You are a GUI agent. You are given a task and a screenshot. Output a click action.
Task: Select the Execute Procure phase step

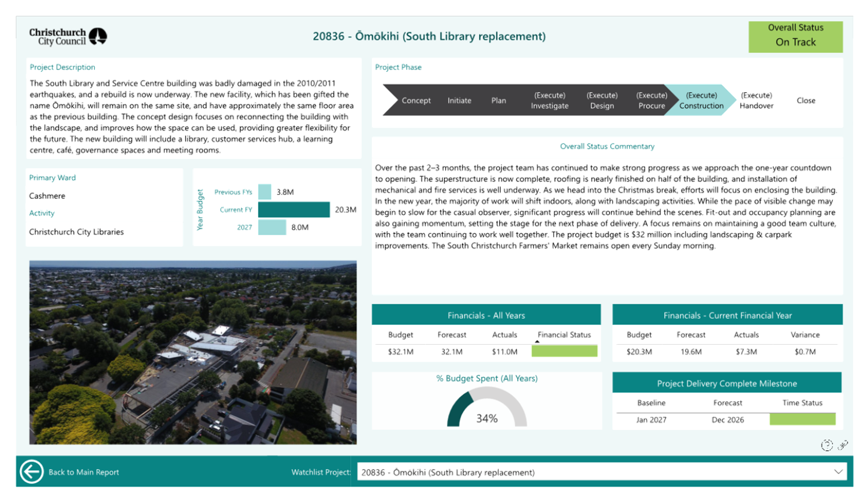click(651, 100)
